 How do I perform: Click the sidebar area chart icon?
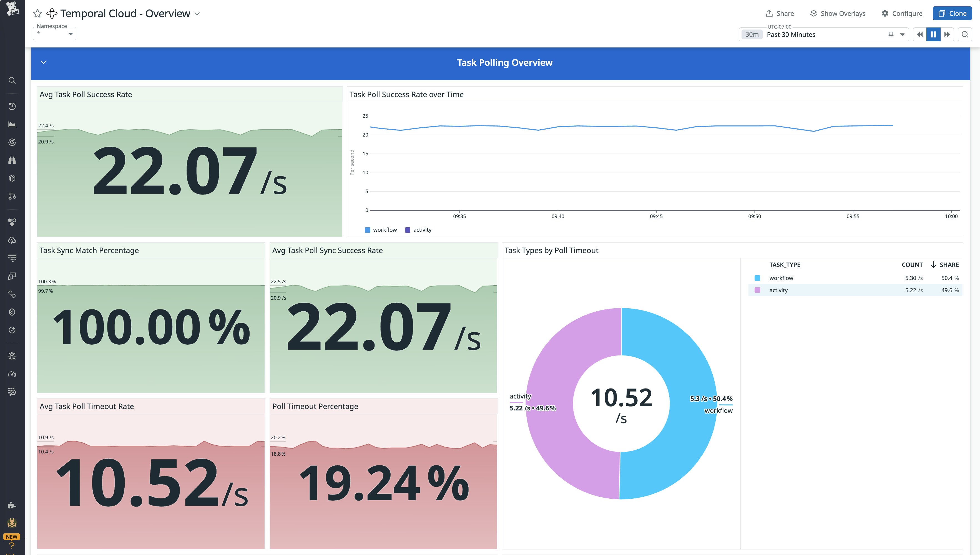pos(12,124)
